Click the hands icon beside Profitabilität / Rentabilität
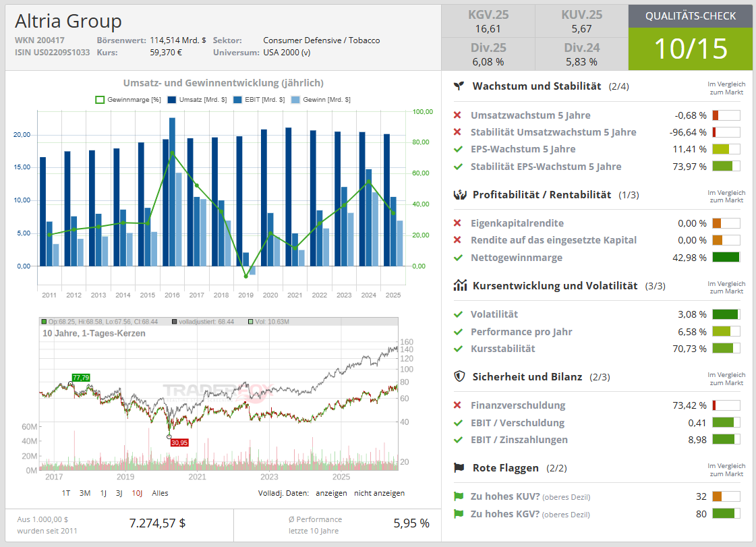756x547 pixels. click(x=460, y=195)
